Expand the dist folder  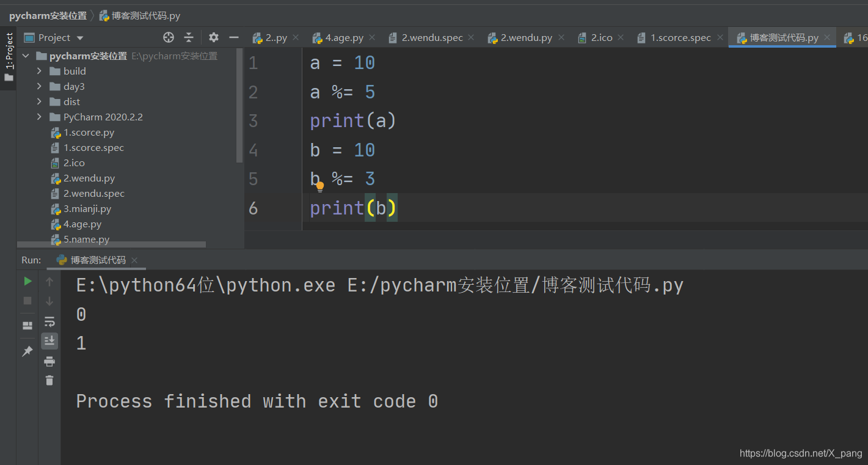tap(40, 101)
